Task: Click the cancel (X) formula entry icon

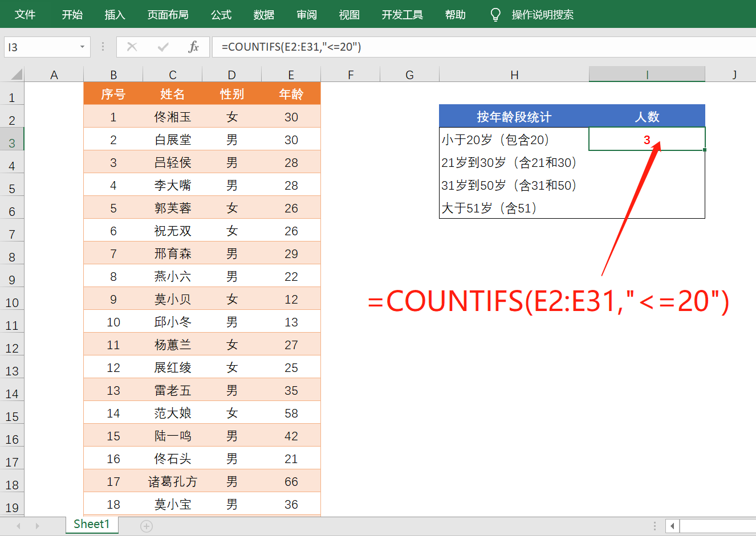Action: (132, 47)
